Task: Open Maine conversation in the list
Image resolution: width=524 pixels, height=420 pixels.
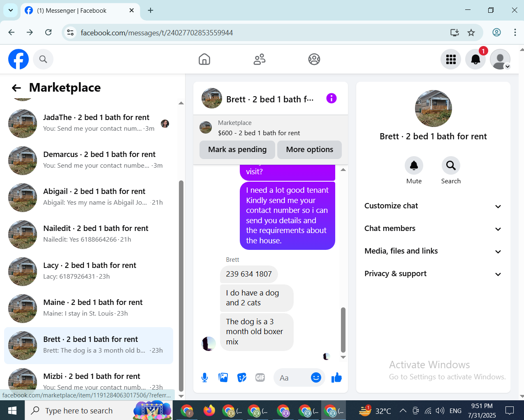Action: [88, 308]
